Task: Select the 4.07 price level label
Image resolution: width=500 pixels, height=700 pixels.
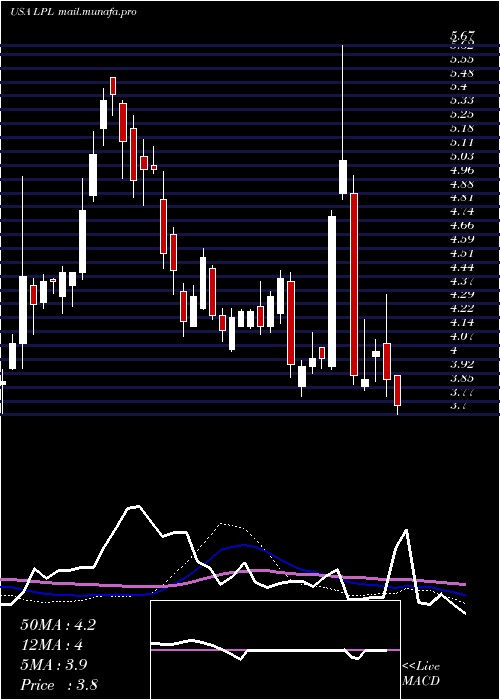Action: tap(462, 336)
